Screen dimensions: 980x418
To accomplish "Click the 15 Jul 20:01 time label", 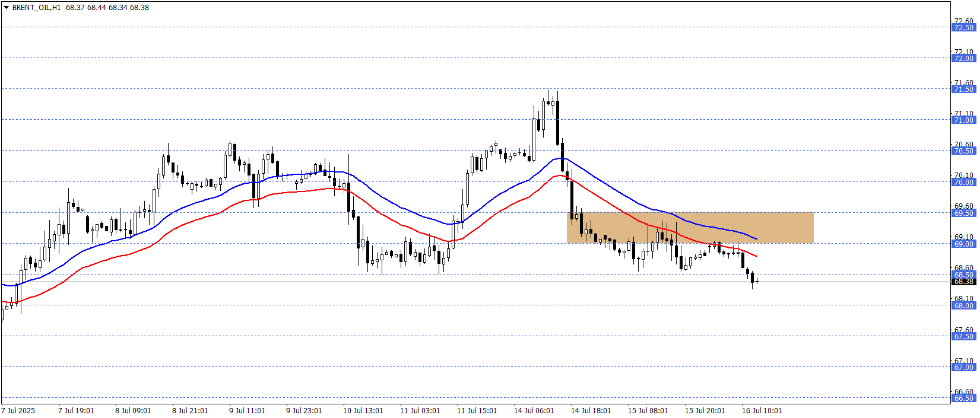I will [705, 410].
